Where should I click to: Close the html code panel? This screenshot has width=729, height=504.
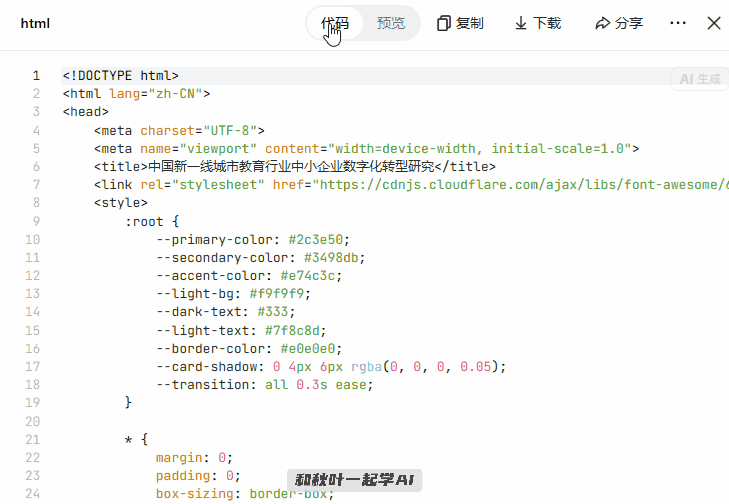(x=714, y=23)
